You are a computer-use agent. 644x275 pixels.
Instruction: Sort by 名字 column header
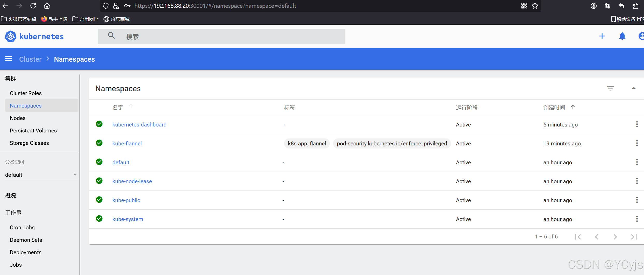coord(118,107)
